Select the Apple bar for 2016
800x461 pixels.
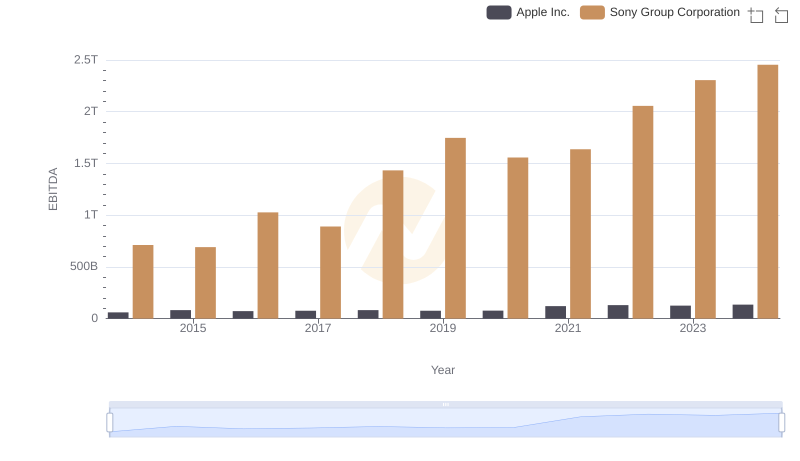click(x=243, y=315)
